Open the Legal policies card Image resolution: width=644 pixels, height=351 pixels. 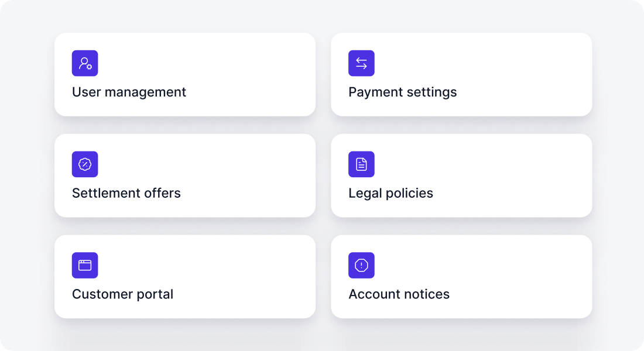click(461, 175)
